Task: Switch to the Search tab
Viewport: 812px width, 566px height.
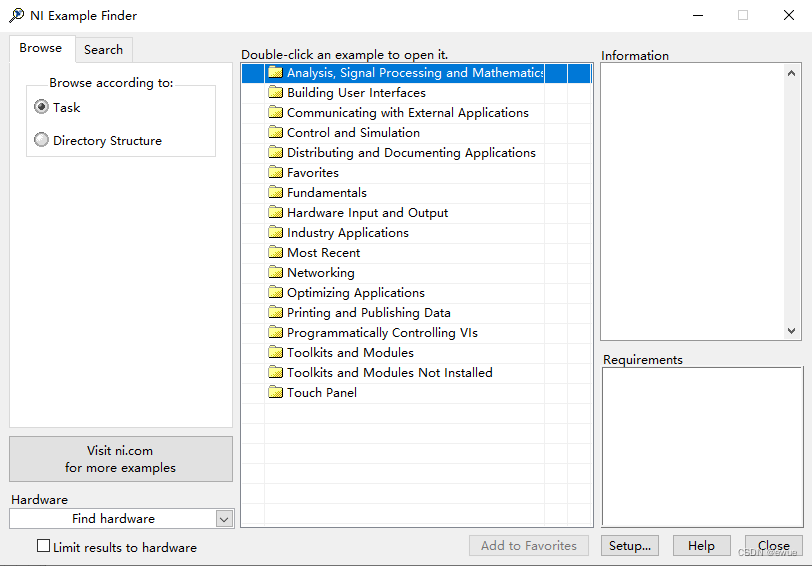Action: coord(104,50)
